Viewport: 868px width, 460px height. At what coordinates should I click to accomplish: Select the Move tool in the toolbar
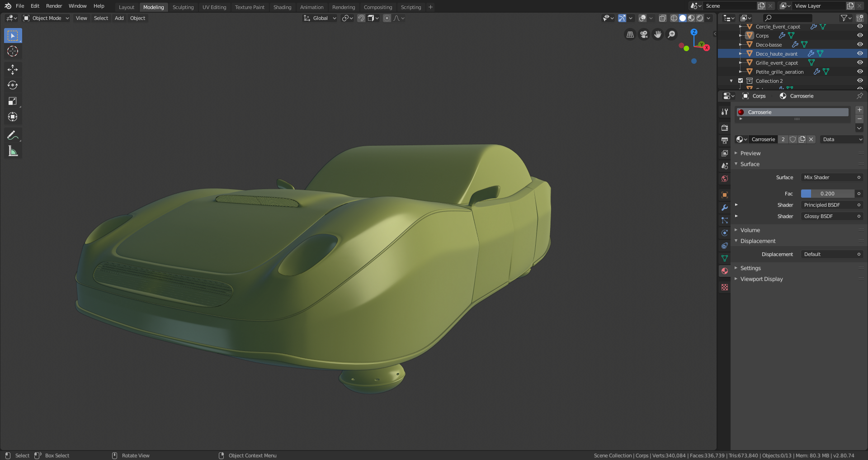(x=13, y=69)
